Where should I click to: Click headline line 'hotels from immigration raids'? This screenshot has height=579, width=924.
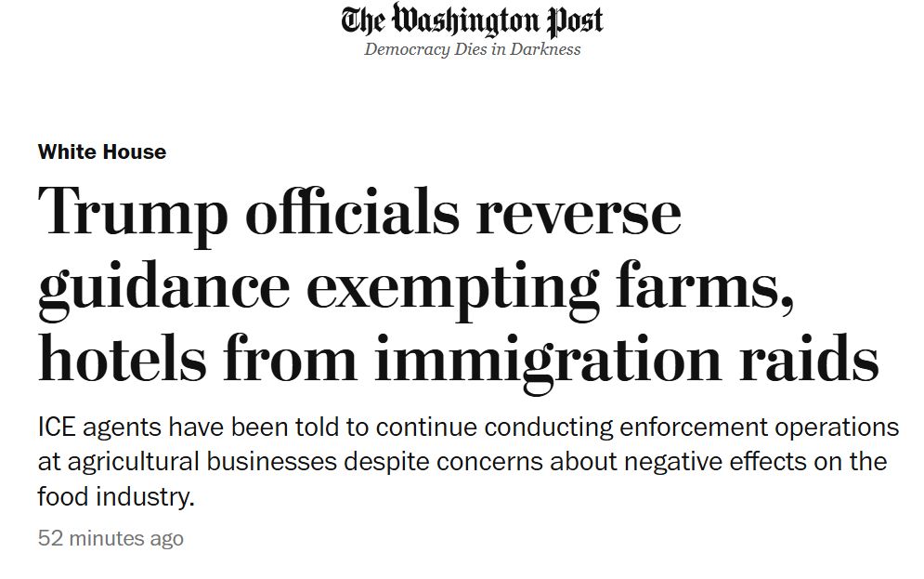(459, 361)
